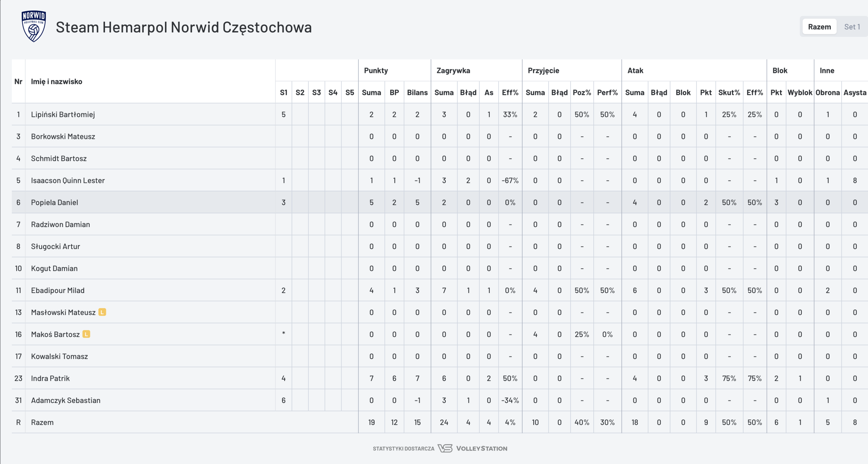Viewport: 868px width, 464px height.
Task: Switch to the Set 1 tab
Action: click(x=852, y=27)
